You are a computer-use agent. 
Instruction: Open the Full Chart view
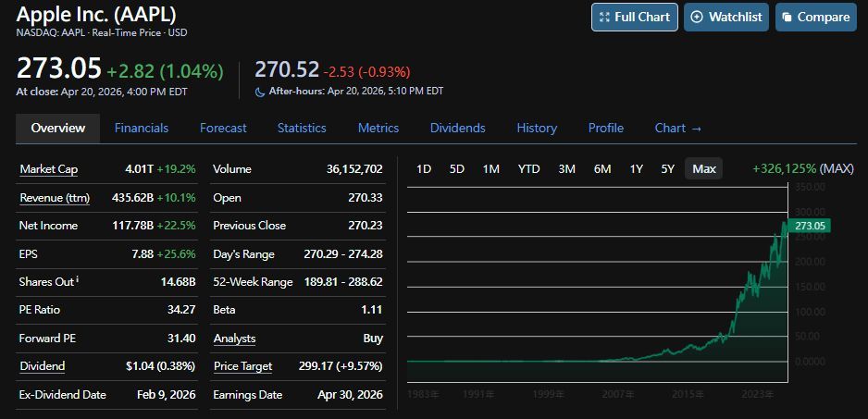(634, 17)
